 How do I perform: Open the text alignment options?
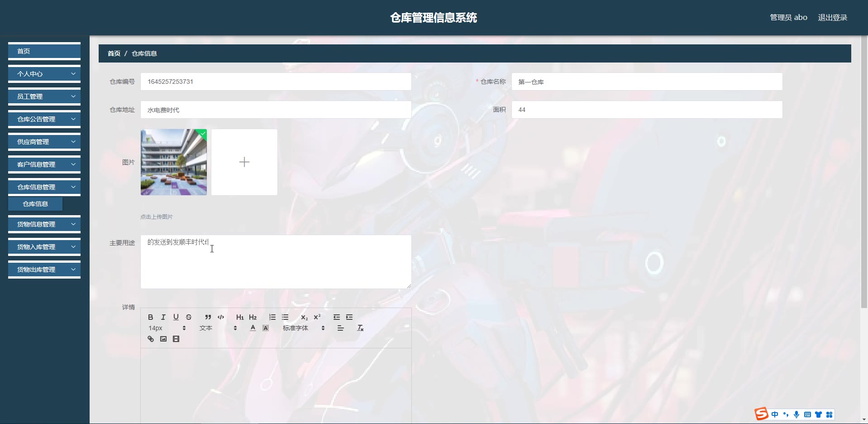point(341,328)
